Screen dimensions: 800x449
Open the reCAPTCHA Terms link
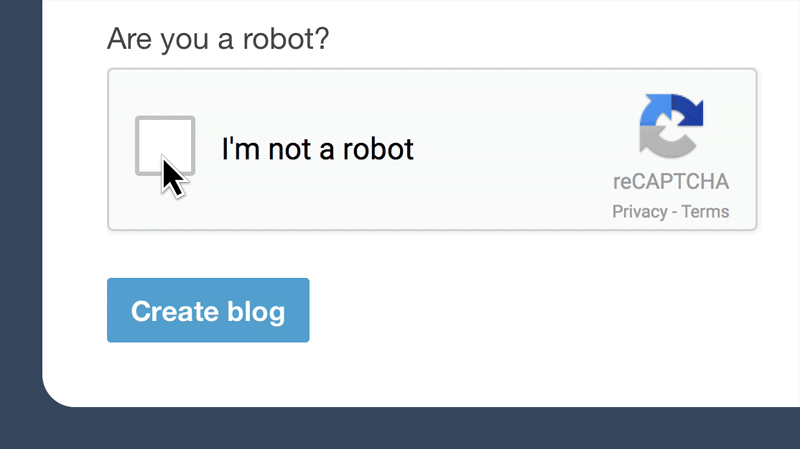706,212
